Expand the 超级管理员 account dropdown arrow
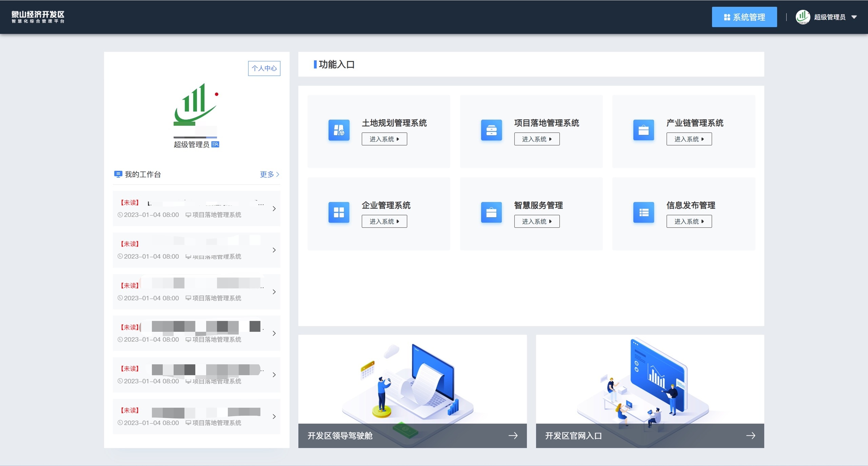 pyautogui.click(x=854, y=17)
